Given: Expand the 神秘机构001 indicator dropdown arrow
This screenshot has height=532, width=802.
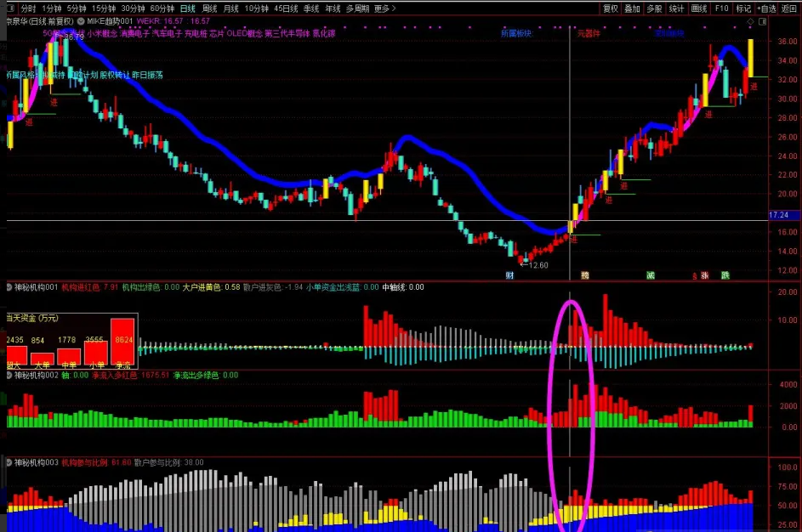Looking at the screenshot, I should point(9,287).
